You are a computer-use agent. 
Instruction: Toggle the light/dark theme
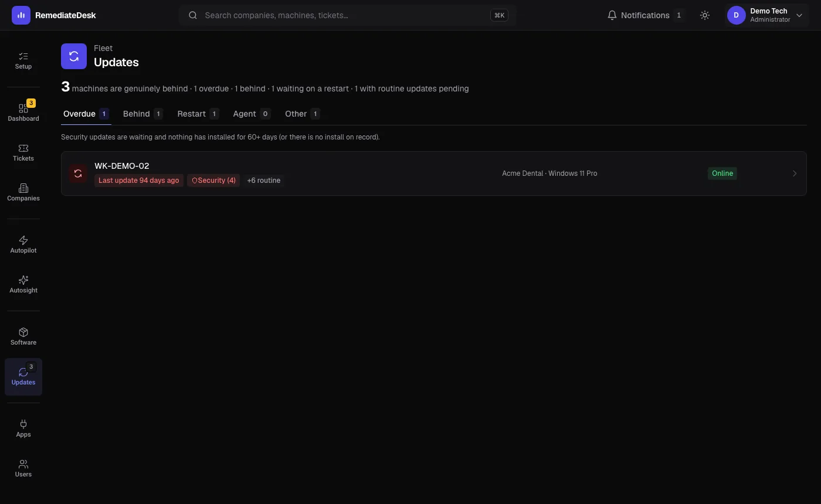pos(705,15)
